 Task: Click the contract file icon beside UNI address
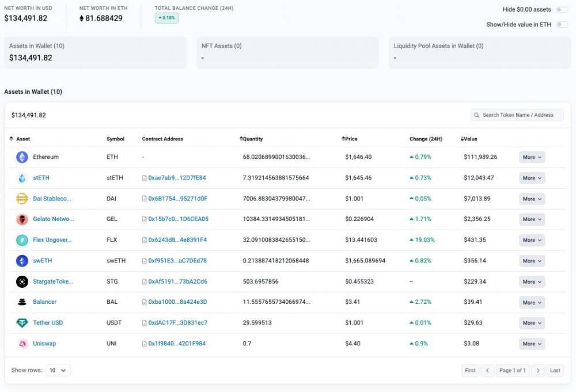(x=145, y=344)
